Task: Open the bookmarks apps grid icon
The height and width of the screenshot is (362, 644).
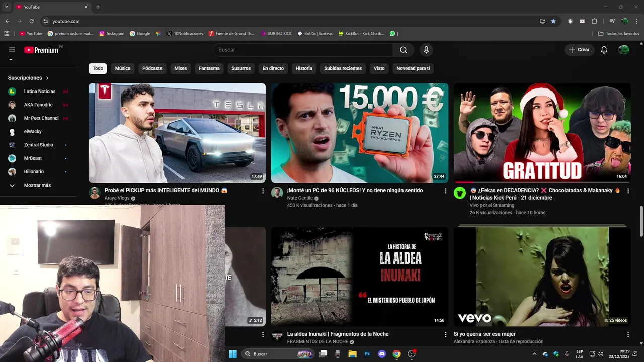Action: (x=7, y=34)
